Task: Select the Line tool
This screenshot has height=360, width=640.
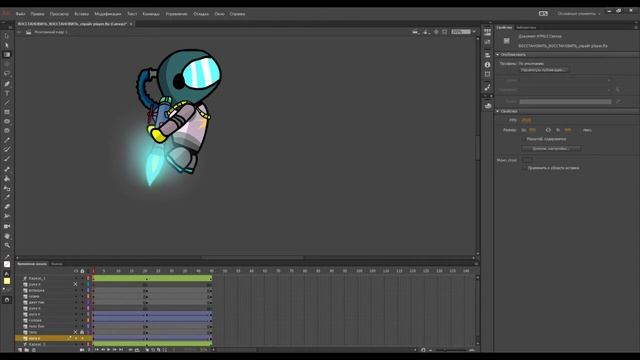Action: [x=7, y=102]
